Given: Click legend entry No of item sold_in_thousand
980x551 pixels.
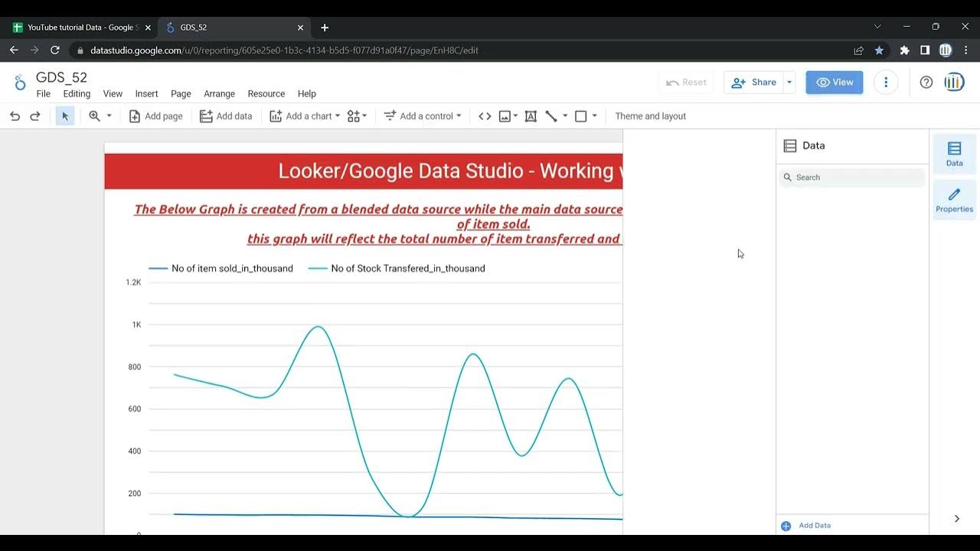Looking at the screenshot, I should coord(221,269).
